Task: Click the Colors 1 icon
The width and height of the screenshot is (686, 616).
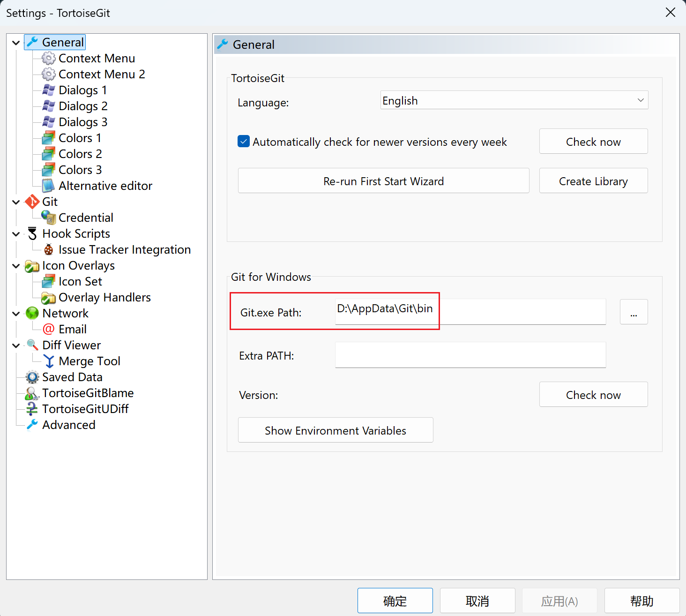Action: (49, 138)
